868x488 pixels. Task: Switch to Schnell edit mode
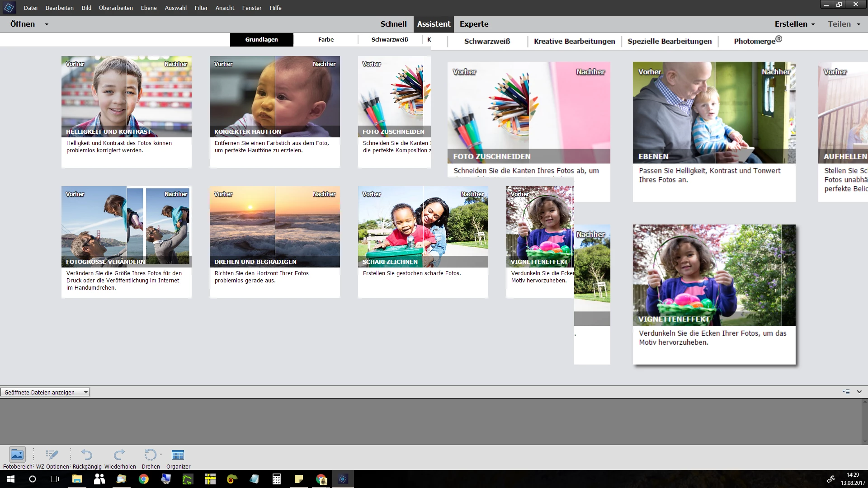coord(393,24)
